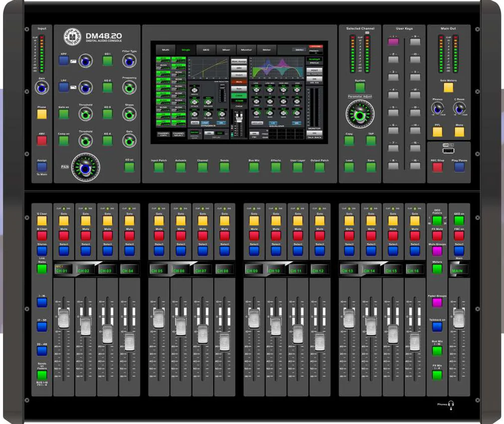504x424 pixels.
Task: Enable 48V phantom power red button
Action: click(42, 140)
